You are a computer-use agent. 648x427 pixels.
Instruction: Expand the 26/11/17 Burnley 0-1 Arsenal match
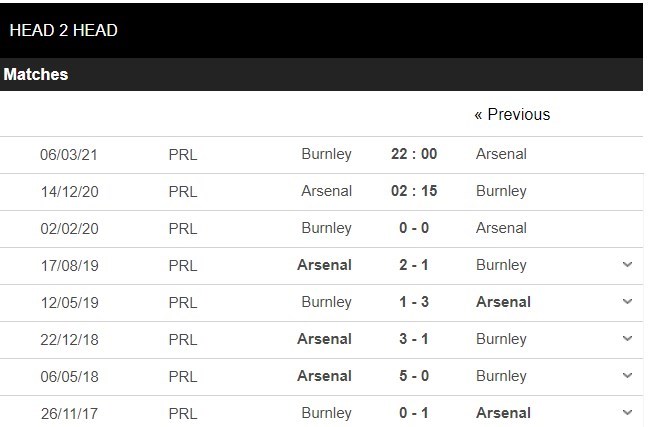(627, 412)
